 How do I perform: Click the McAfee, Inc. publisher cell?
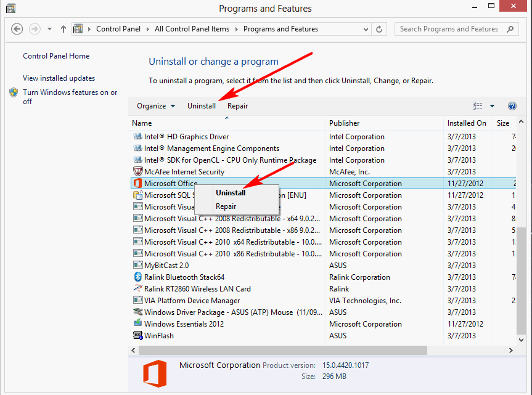[x=350, y=172]
